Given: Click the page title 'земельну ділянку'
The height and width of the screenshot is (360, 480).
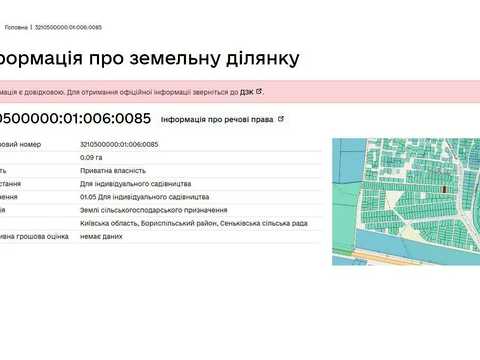Looking at the screenshot, I should [214, 58].
